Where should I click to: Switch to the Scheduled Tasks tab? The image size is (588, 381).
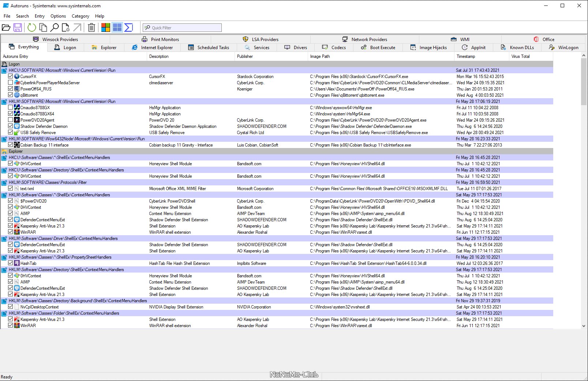point(209,48)
